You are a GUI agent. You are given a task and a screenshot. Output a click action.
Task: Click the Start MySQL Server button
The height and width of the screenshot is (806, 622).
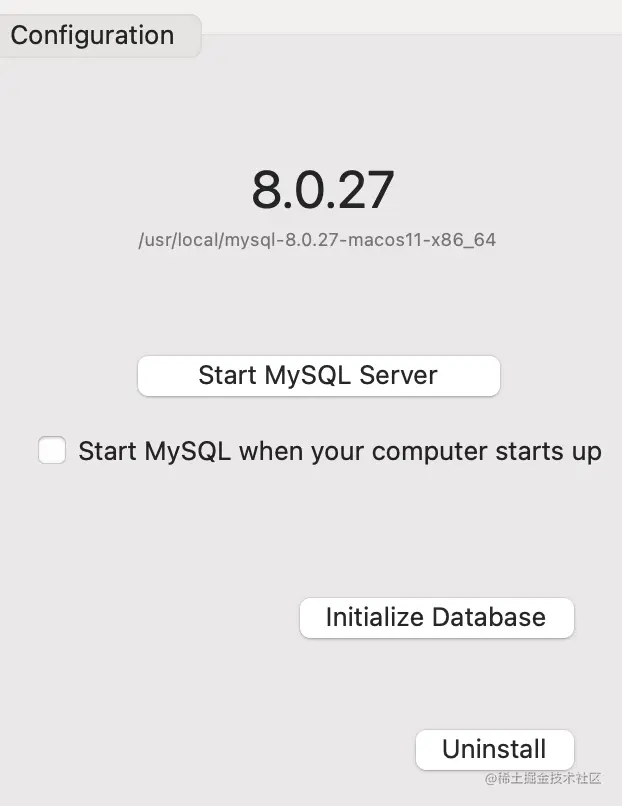319,376
